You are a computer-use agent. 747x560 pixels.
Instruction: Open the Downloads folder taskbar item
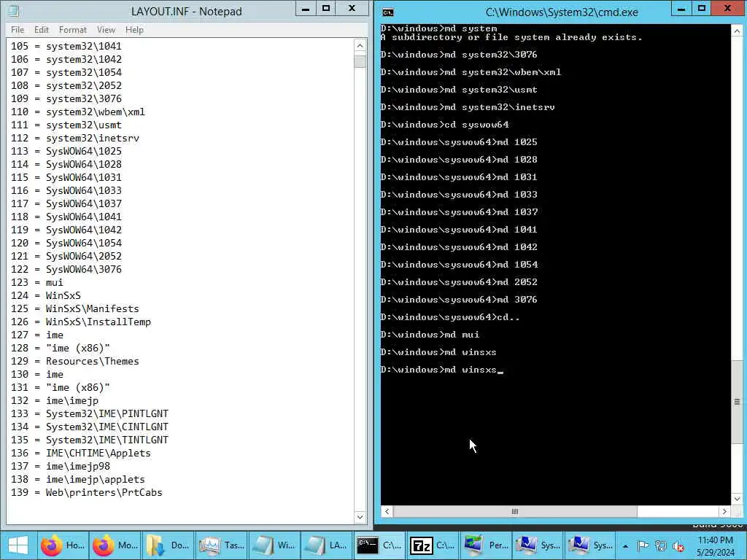pyautogui.click(x=167, y=545)
